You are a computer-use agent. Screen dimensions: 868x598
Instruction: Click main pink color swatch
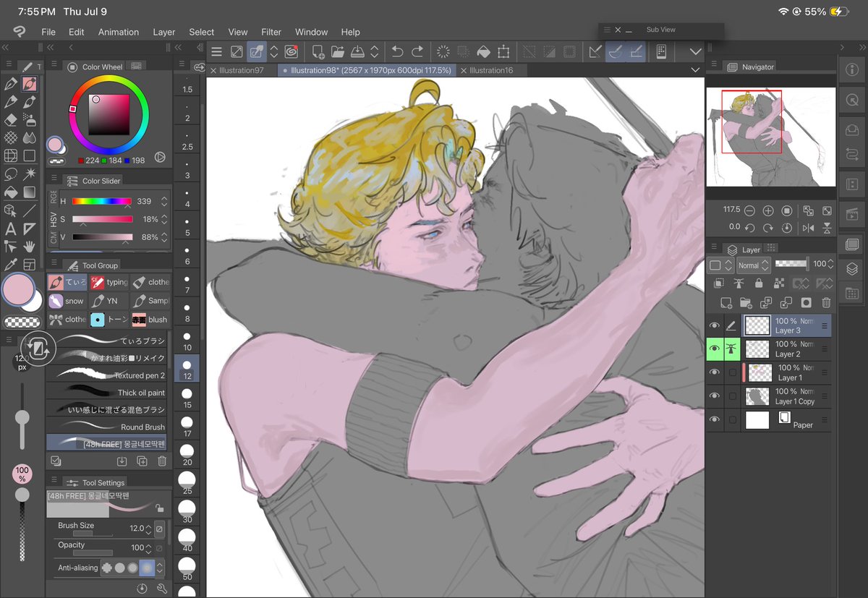tap(19, 290)
